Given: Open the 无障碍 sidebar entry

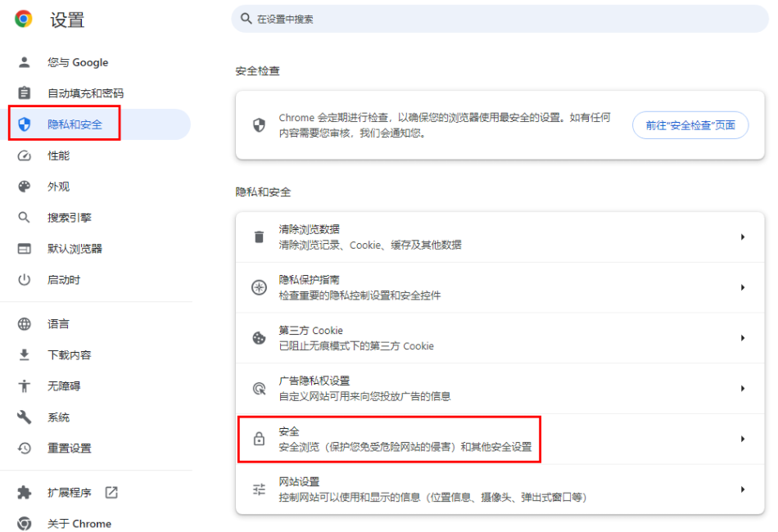Looking at the screenshot, I should (95, 385).
